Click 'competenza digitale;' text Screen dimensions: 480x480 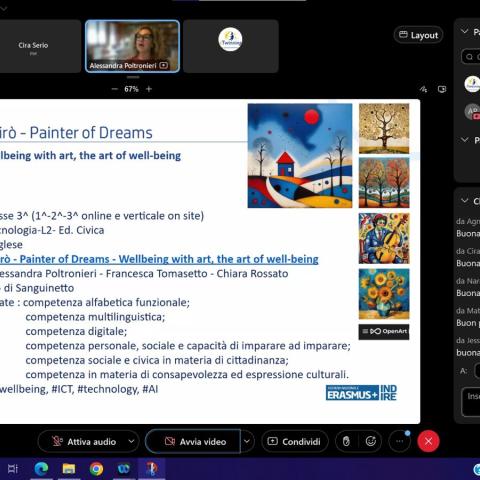[76, 331]
